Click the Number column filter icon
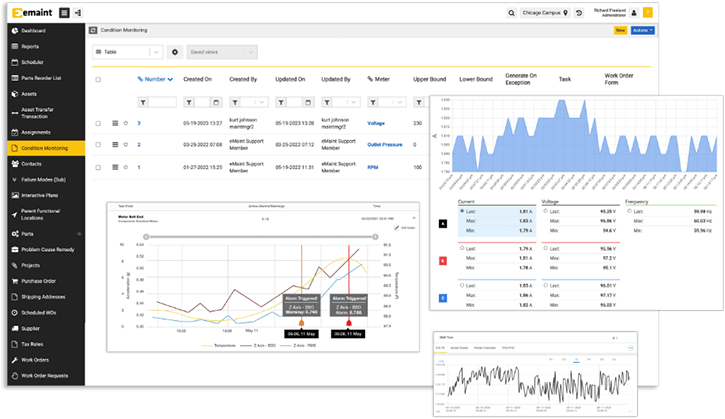This screenshot has width=725, height=419. [x=143, y=102]
